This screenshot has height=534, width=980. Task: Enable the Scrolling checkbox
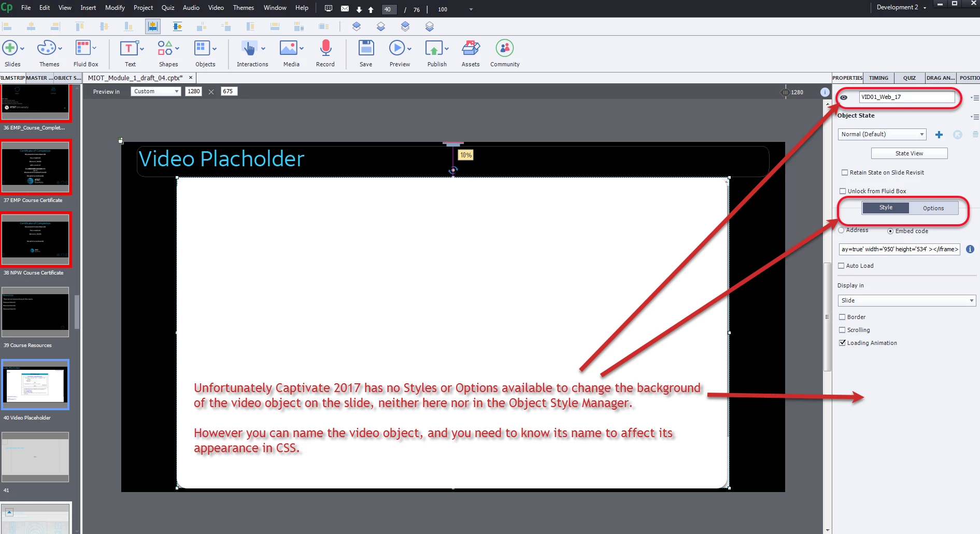[842, 330]
